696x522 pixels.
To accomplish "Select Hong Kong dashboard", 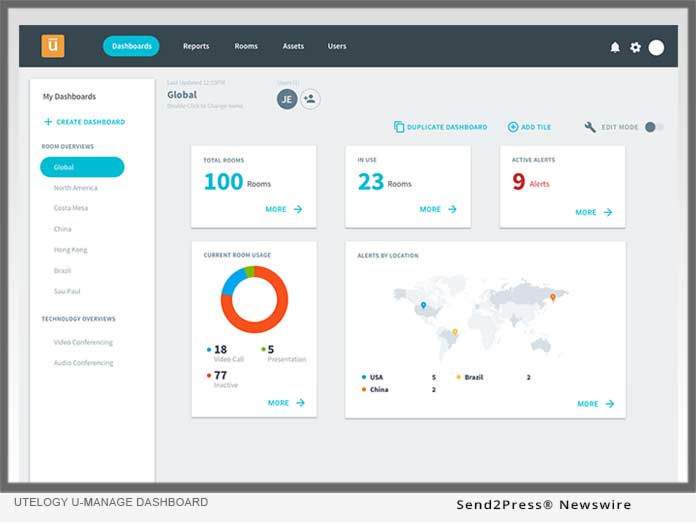I will coord(71,250).
